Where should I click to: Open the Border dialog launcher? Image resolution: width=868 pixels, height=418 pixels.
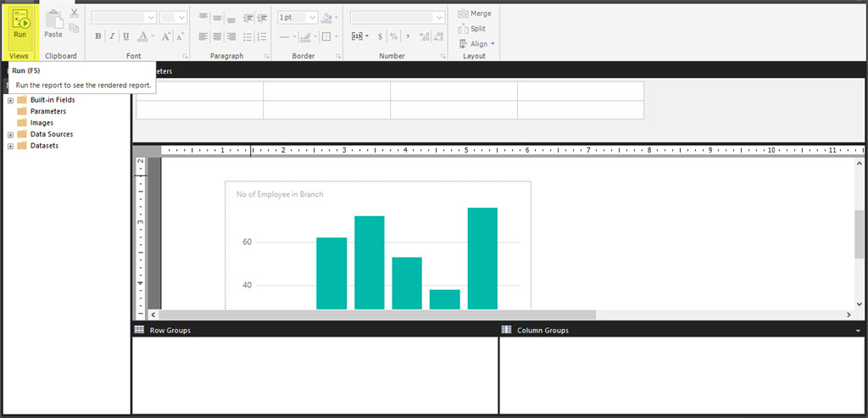pyautogui.click(x=337, y=57)
